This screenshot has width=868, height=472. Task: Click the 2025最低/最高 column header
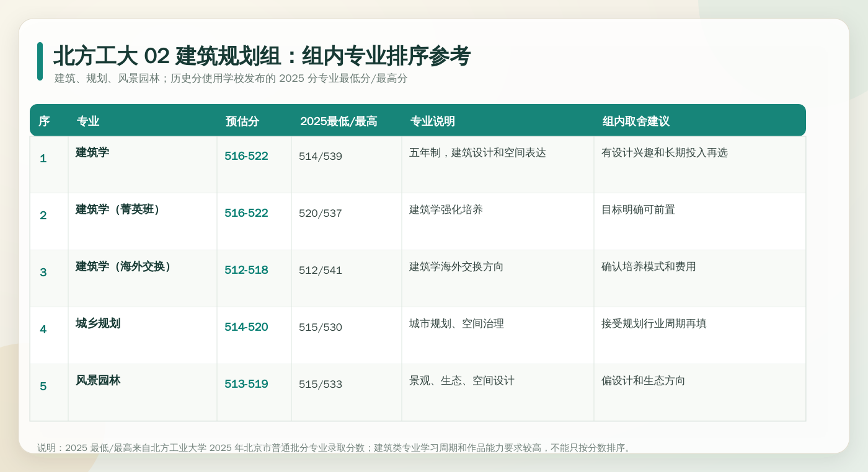[x=339, y=121]
